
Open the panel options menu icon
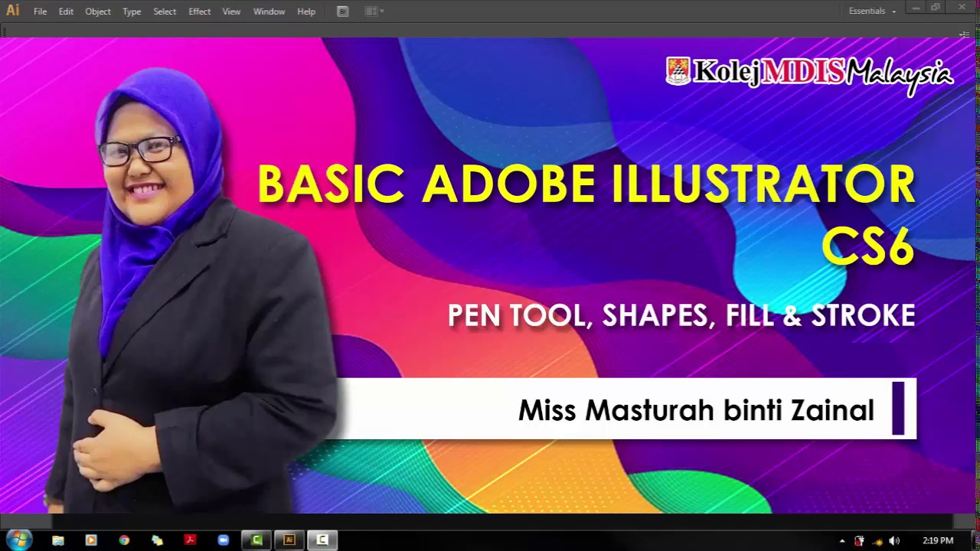[964, 34]
